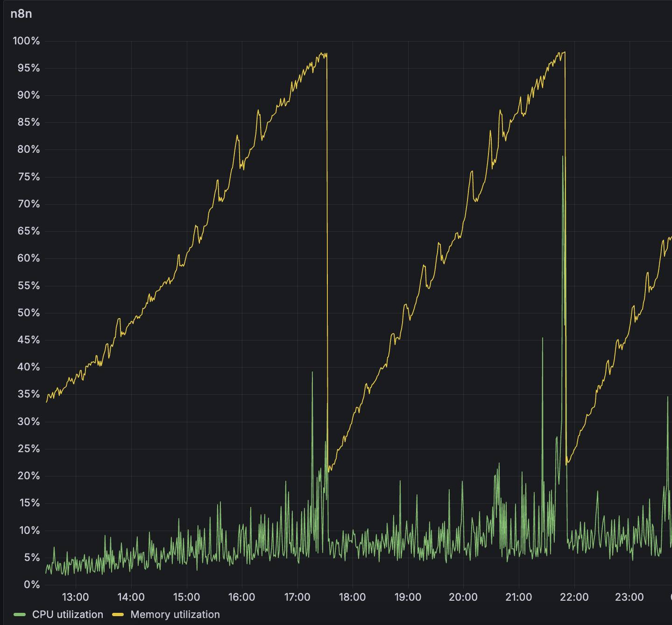Click the 22:00 time axis label
Screen dimensions: 672x625
[x=574, y=597]
